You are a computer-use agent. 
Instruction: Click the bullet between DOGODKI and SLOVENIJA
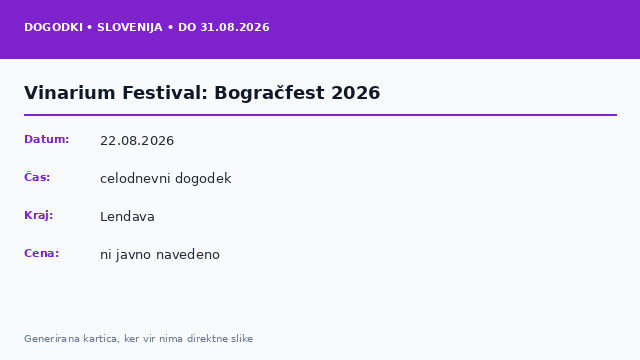pyautogui.click(x=90, y=27)
